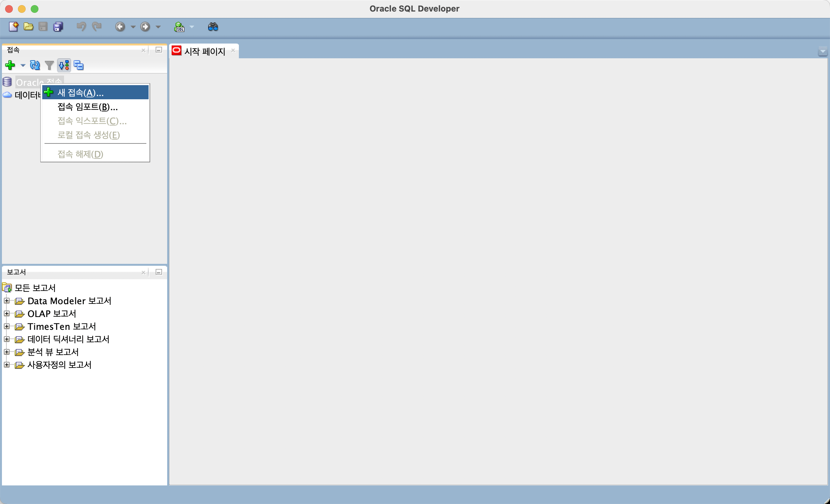Expand the 분석 뷰 보고서 node

pyautogui.click(x=6, y=352)
